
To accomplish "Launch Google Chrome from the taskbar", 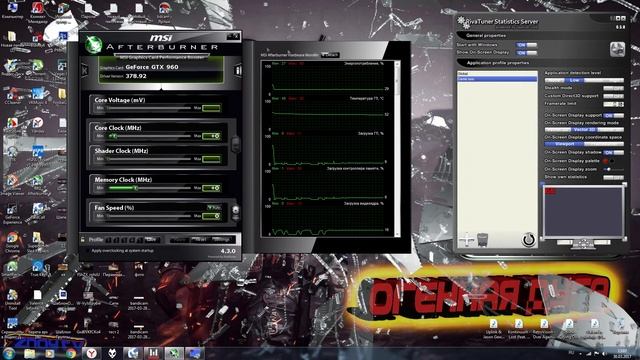I will coord(71,353).
